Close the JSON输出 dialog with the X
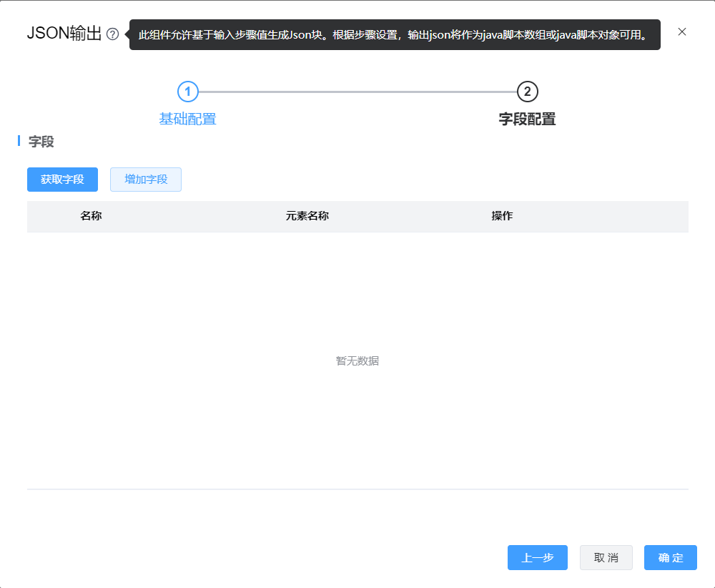715x588 pixels. (682, 31)
